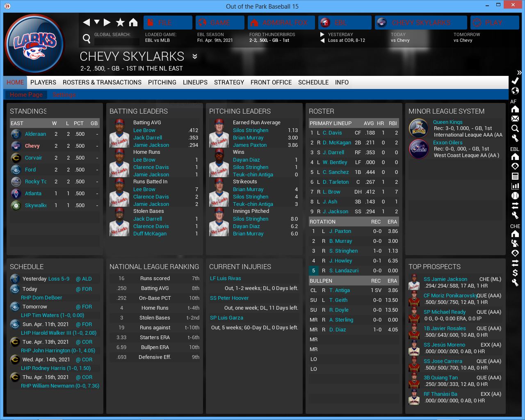Open Queen Kings minor league team logo
Screen dimensions: 525x420
(x=419, y=128)
